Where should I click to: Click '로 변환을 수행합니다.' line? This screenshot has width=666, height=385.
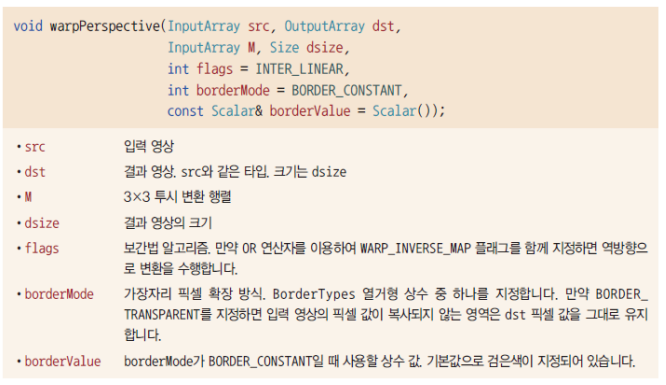[x=181, y=268]
